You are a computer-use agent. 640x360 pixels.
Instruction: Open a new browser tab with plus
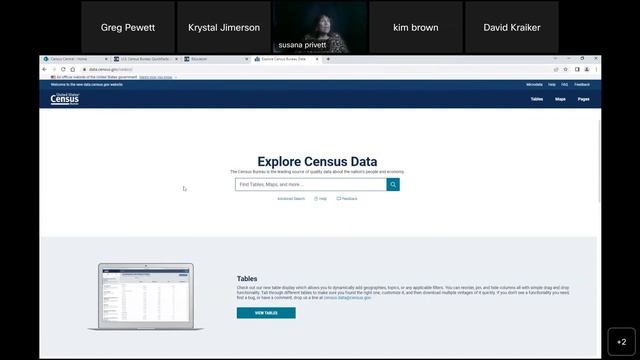coord(328,59)
